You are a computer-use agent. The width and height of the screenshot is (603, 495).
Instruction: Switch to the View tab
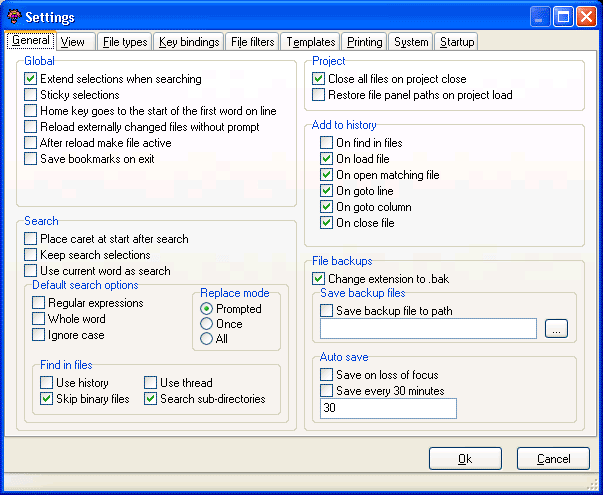[x=72, y=42]
